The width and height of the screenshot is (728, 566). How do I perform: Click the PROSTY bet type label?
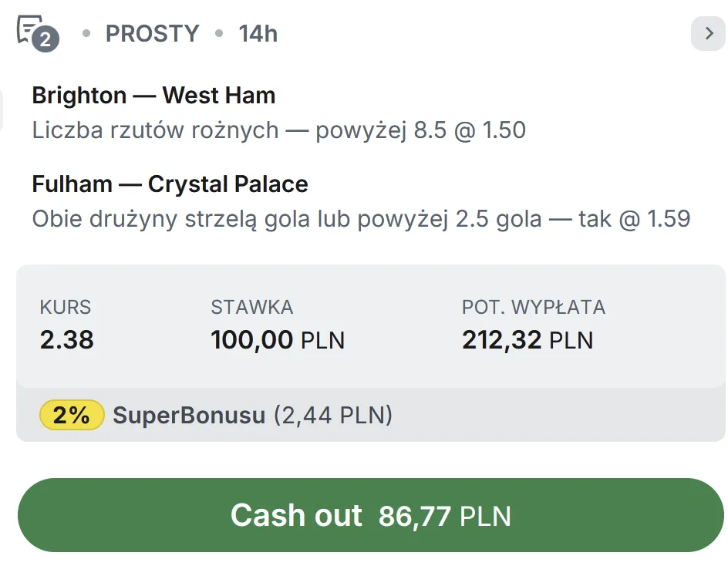[x=152, y=34]
